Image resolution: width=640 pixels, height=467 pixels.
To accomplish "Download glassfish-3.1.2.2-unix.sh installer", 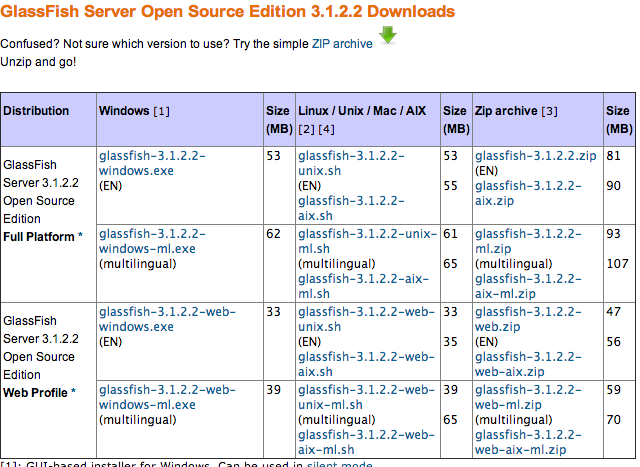I will 351,163.
